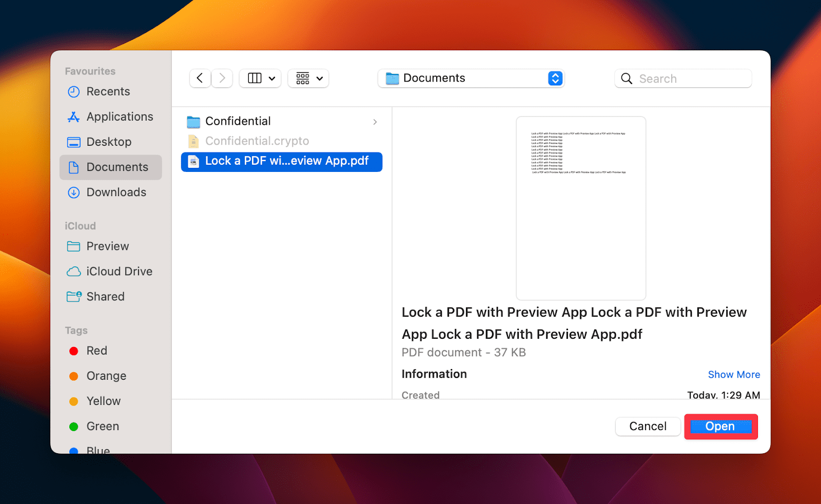Image resolution: width=821 pixels, height=504 pixels.
Task: Click the orange tag colour dot
Action: tap(74, 376)
